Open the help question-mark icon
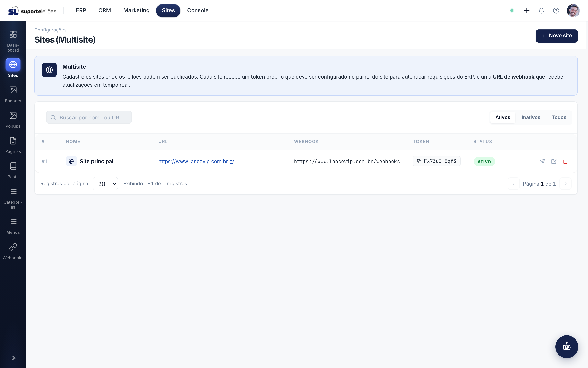Viewport: 588px width, 368px height. click(556, 10)
